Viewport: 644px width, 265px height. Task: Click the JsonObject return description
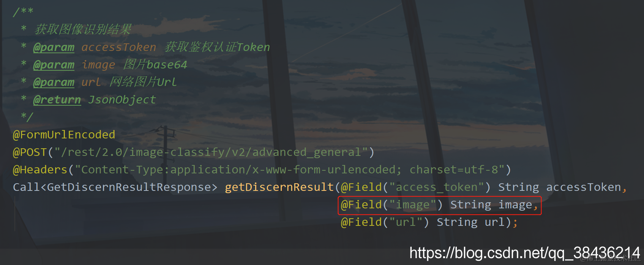click(122, 100)
